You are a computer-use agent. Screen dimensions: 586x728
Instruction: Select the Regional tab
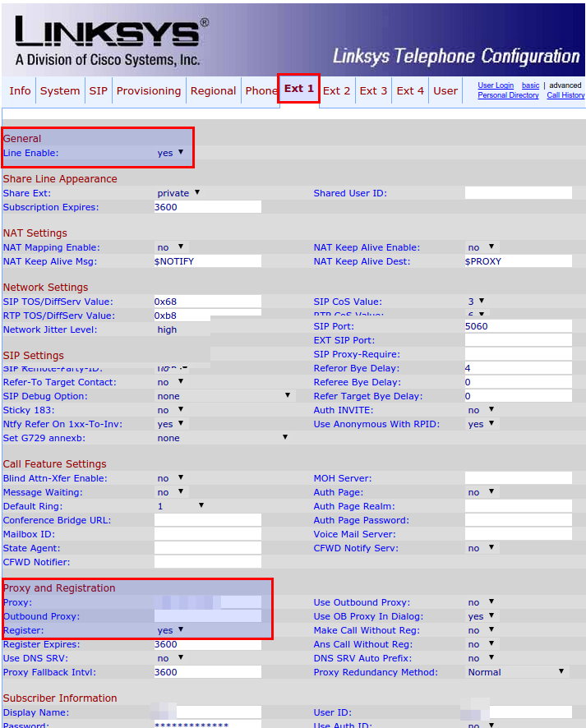click(x=213, y=91)
